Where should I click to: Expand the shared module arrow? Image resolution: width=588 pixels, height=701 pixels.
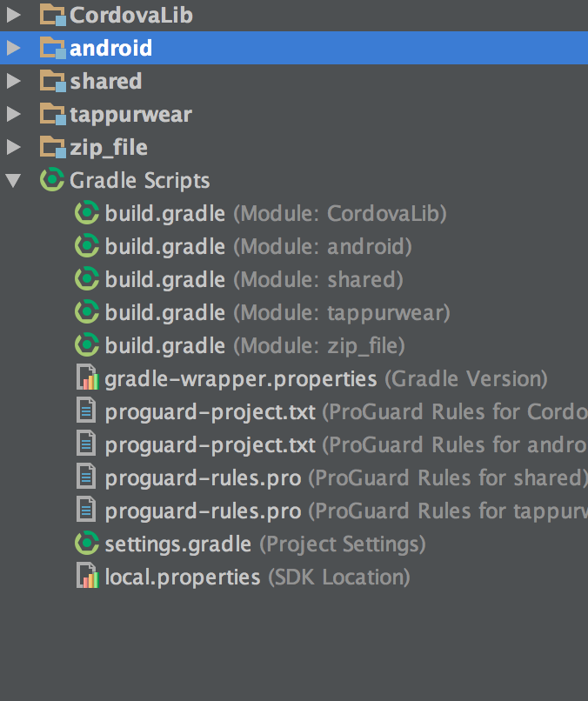click(13, 81)
